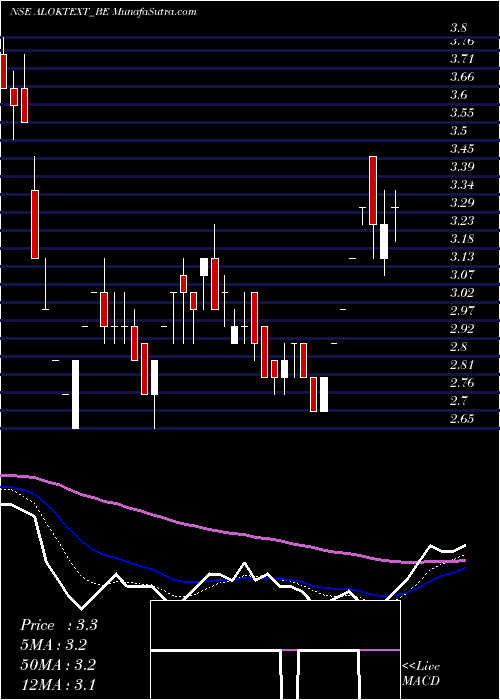500x700 pixels.
Task: Click the 3.45 price axis label
Action: coord(462,149)
